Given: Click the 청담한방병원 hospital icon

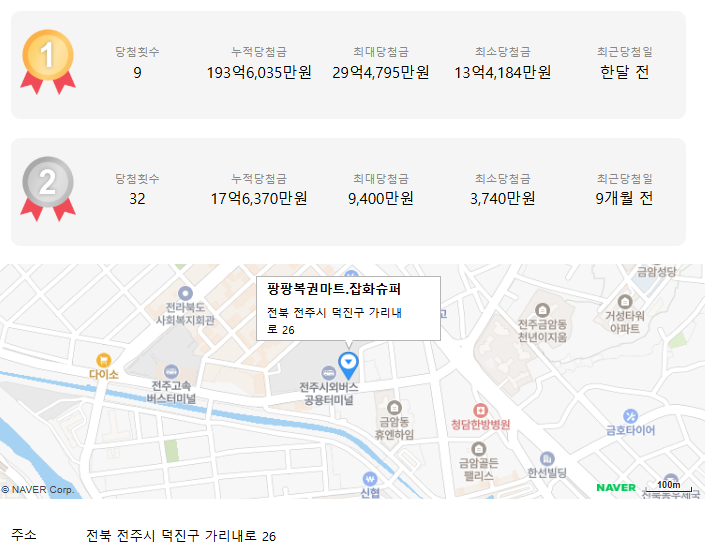Looking at the screenshot, I should [x=480, y=410].
